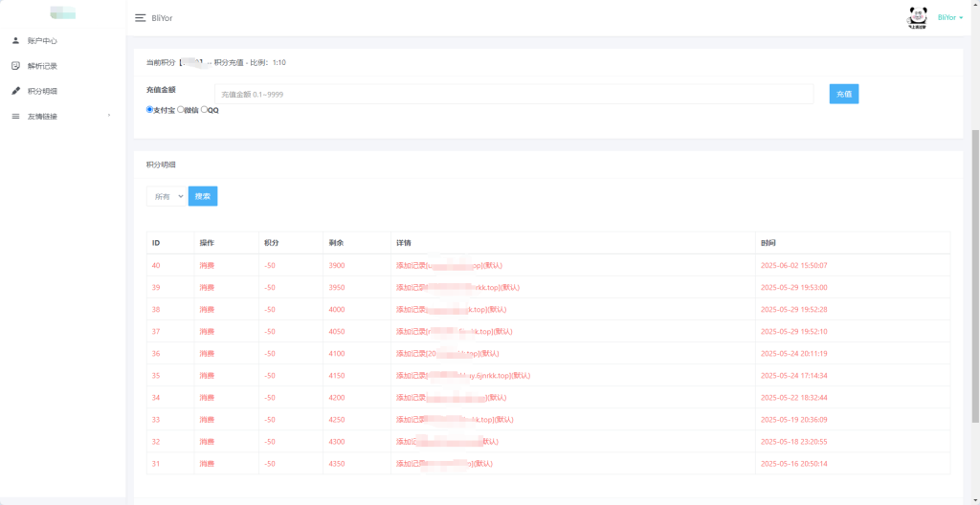980x505 pixels.
Task: Go to 账户中心 in the sidebar
Action: 42,41
